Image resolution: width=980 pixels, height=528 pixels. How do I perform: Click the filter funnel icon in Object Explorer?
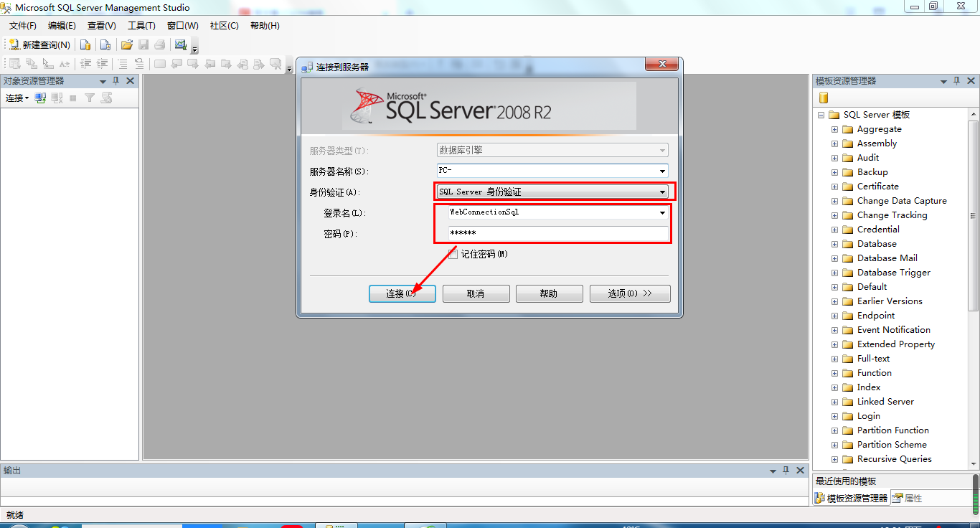[x=90, y=98]
